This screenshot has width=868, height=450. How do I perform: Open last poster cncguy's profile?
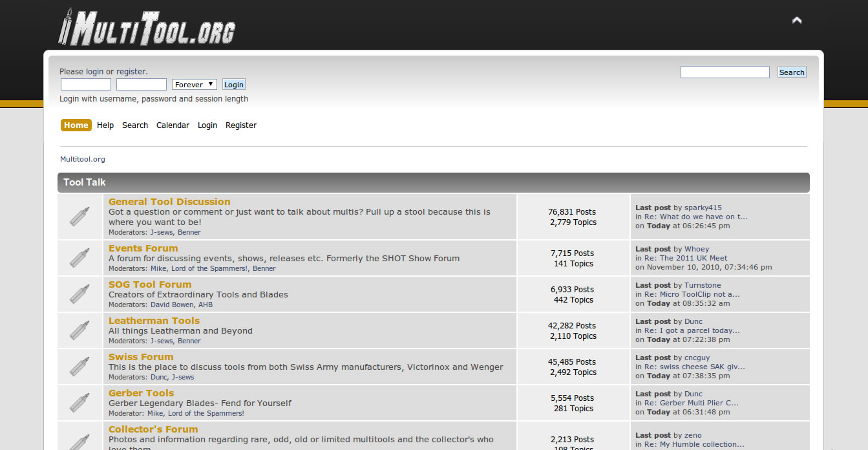[697, 358]
